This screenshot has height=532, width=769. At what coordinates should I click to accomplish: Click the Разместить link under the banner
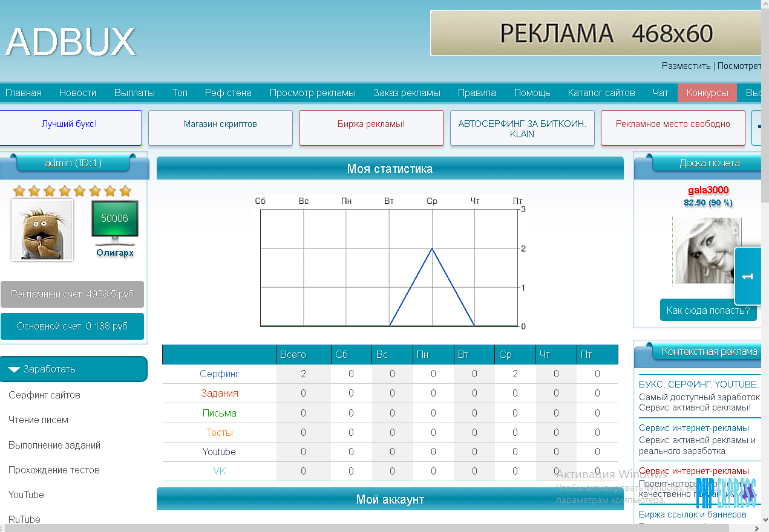point(686,66)
